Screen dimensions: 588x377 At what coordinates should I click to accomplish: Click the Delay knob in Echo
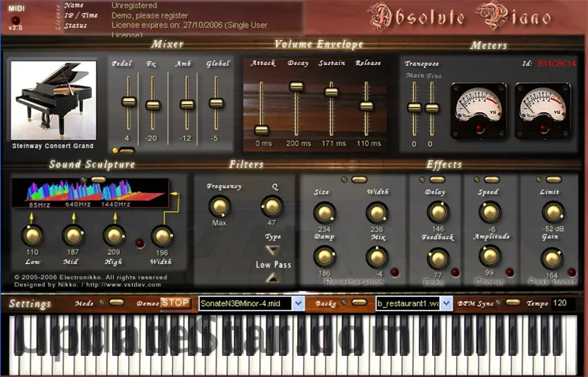tap(438, 213)
